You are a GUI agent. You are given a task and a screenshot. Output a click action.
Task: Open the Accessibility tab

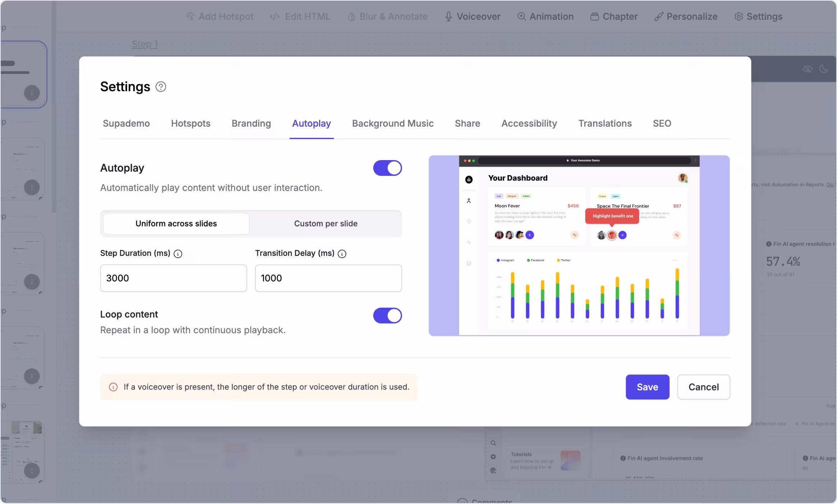coord(529,123)
